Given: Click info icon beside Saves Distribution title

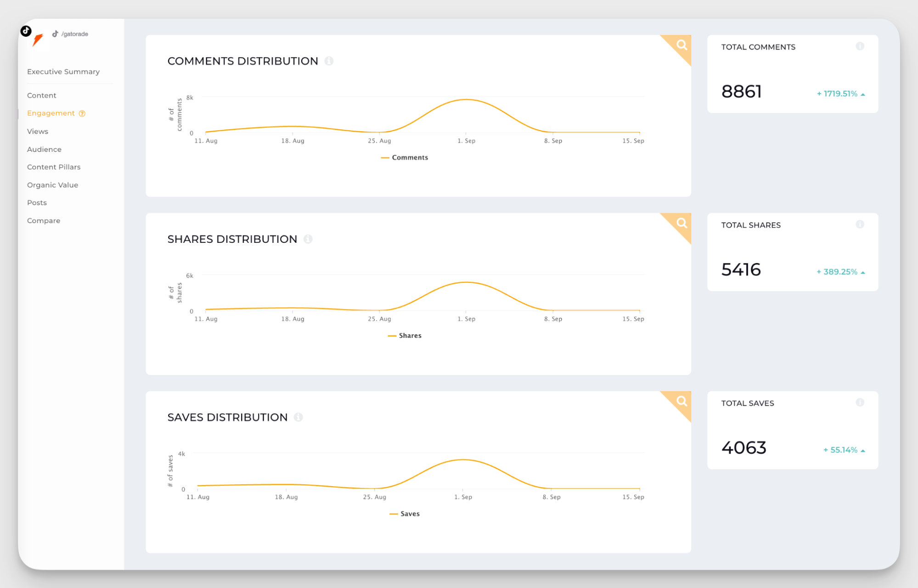Looking at the screenshot, I should coord(298,417).
